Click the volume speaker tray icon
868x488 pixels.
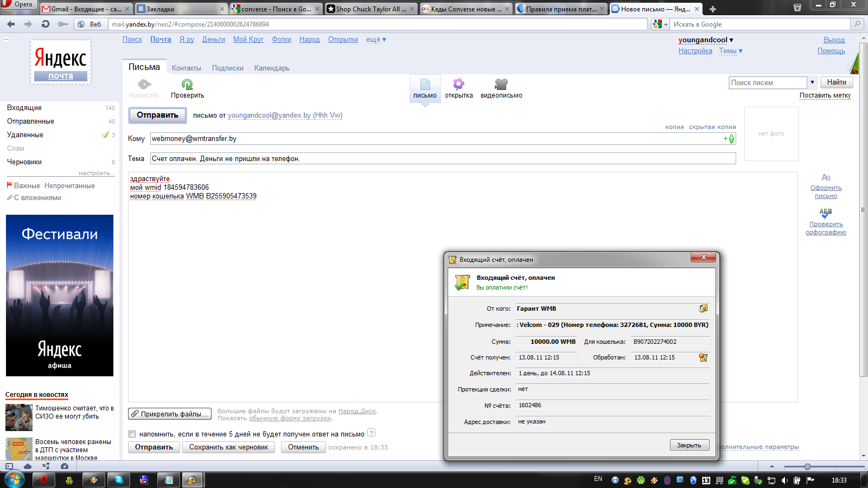784,480
